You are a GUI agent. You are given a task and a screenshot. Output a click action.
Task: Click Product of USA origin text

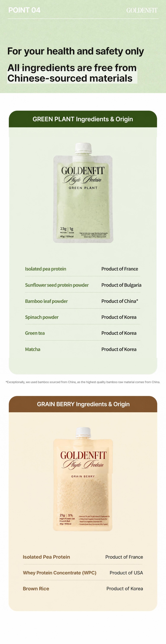point(126,573)
